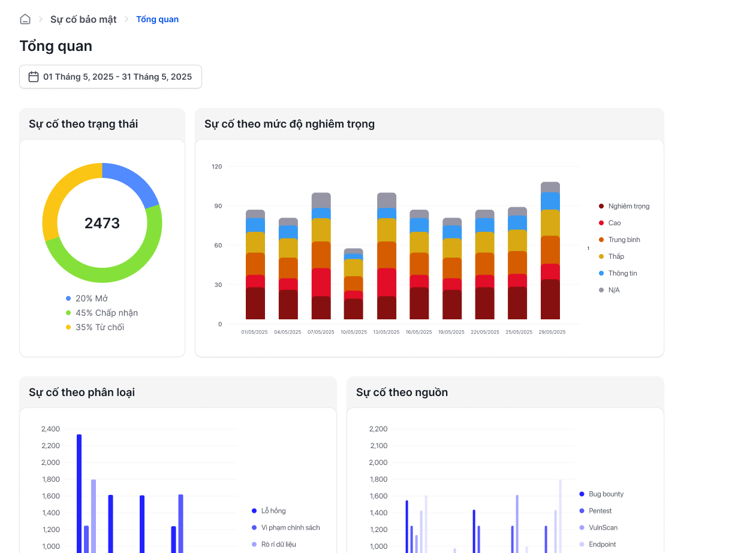This screenshot has width=756, height=553.
Task: Toggle the VulnScan legend entry
Action: coord(598,528)
